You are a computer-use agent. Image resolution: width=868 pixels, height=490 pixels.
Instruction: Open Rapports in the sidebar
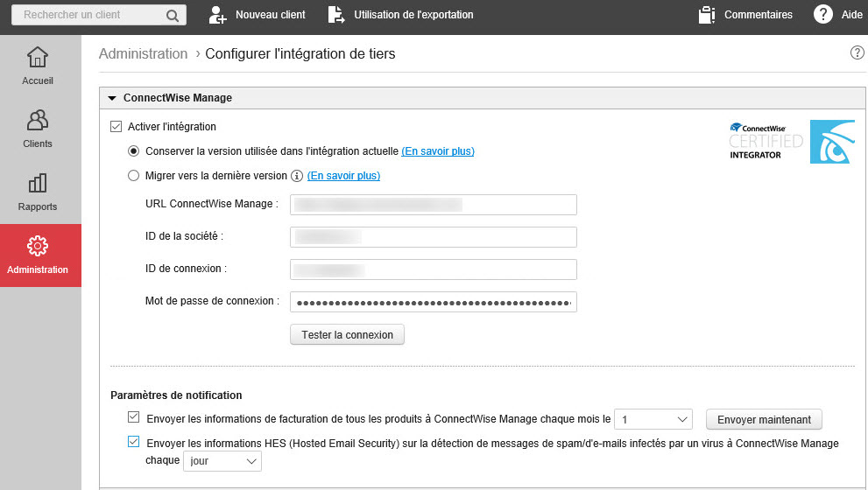[38, 192]
